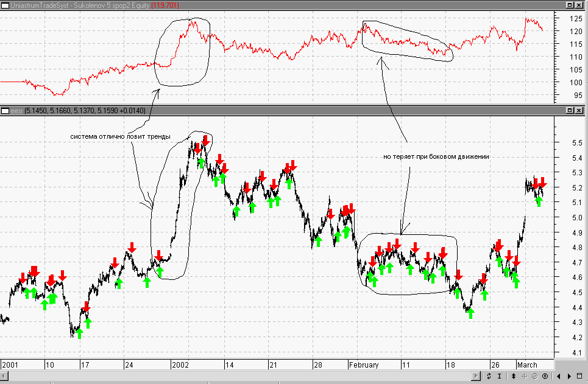
Task: Click the '4.1' price axis label
Action: click(577, 352)
